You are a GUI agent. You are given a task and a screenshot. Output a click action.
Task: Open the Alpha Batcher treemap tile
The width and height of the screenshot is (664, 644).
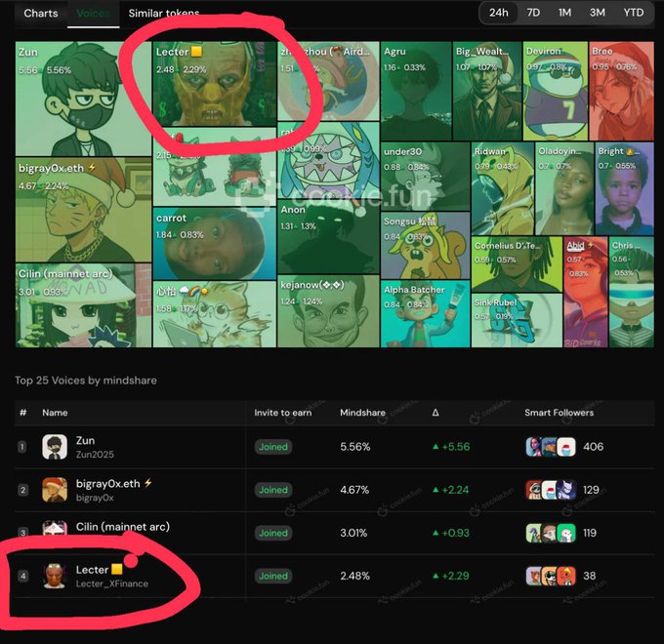(425, 313)
